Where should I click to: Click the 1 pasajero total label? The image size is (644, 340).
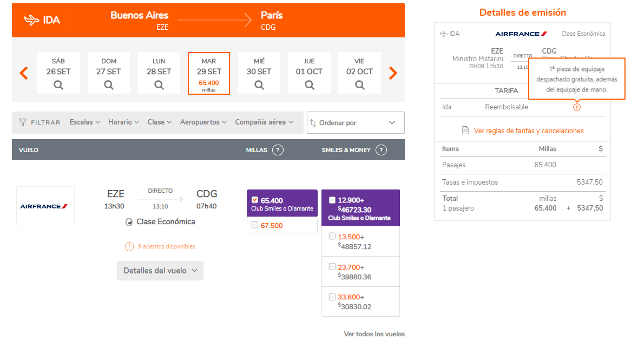point(458,208)
